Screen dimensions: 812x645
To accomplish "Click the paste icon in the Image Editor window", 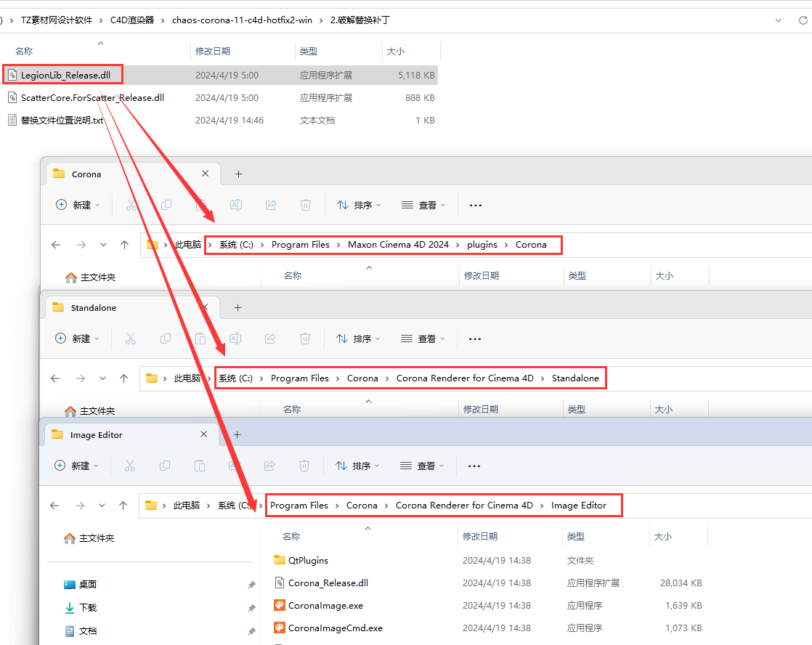I will coord(200,466).
